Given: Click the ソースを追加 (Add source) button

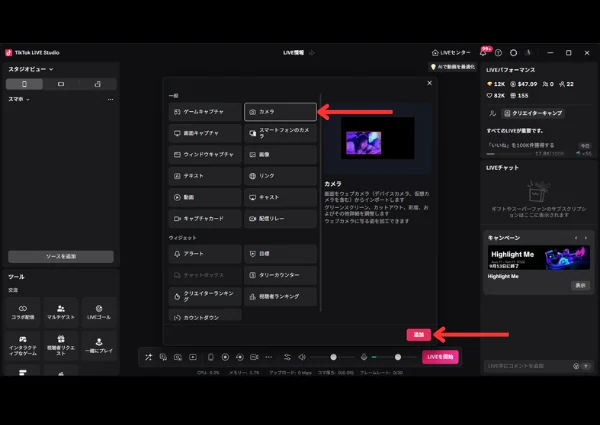Looking at the screenshot, I should tap(61, 257).
